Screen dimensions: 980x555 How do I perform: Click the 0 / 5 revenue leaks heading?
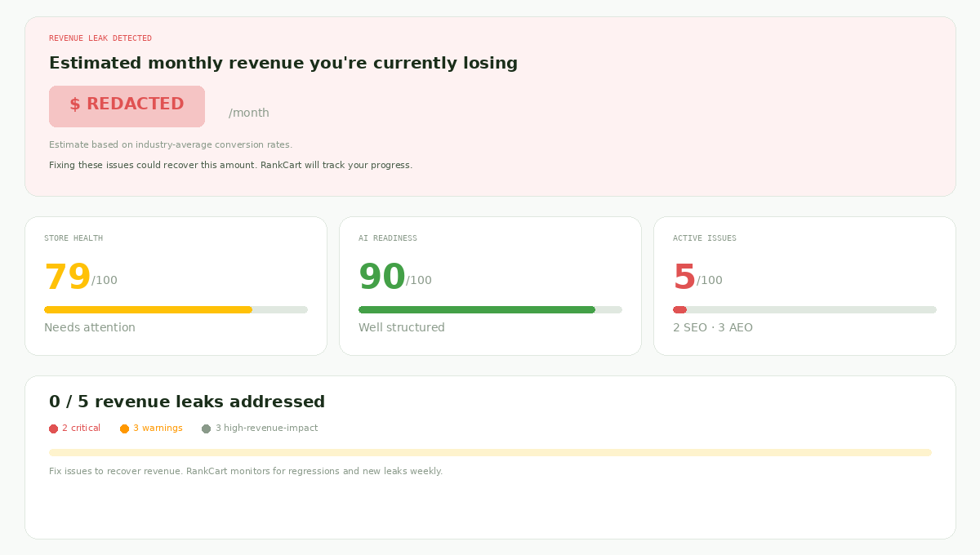point(187,401)
